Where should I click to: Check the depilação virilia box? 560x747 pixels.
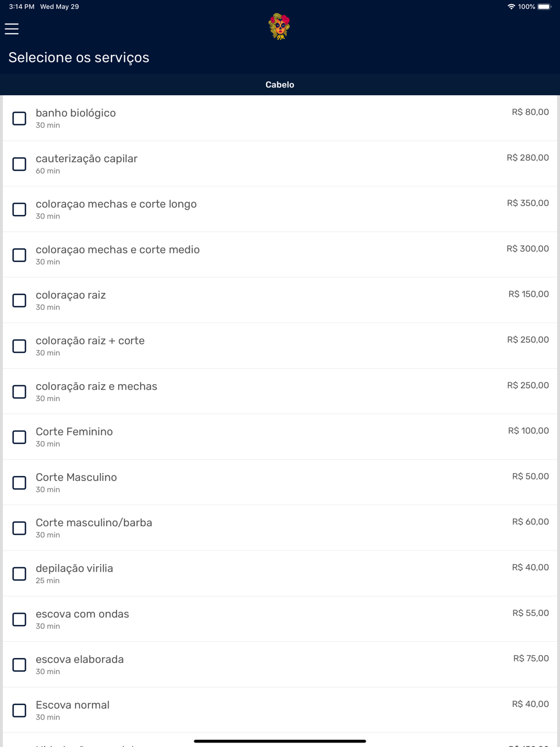point(20,574)
